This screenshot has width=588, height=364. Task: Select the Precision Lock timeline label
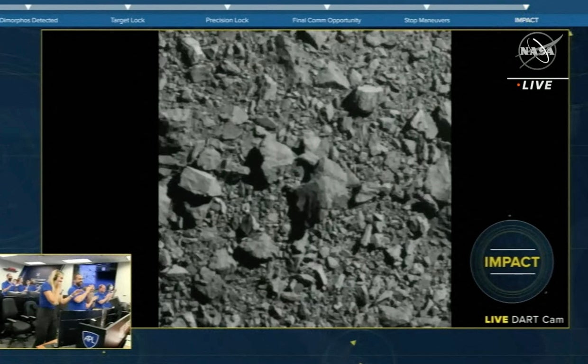click(227, 20)
